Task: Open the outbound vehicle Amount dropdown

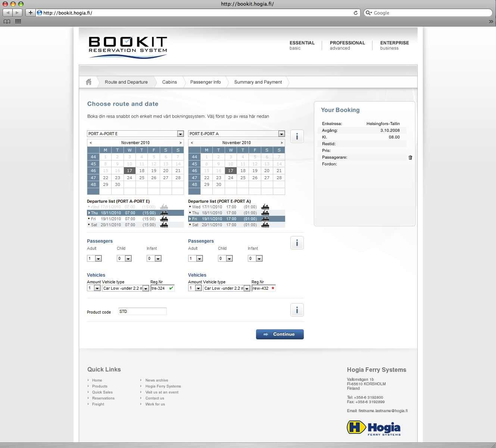Action: [94, 288]
